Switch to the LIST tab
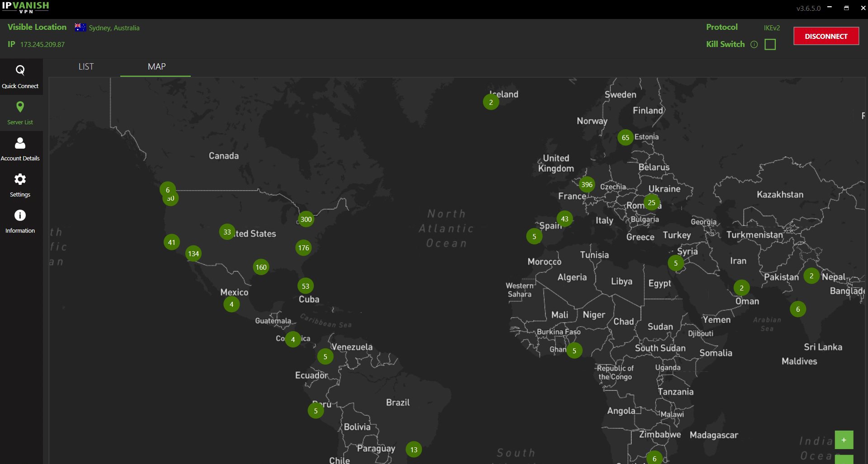Viewport: 868px width, 464px height. [x=86, y=66]
